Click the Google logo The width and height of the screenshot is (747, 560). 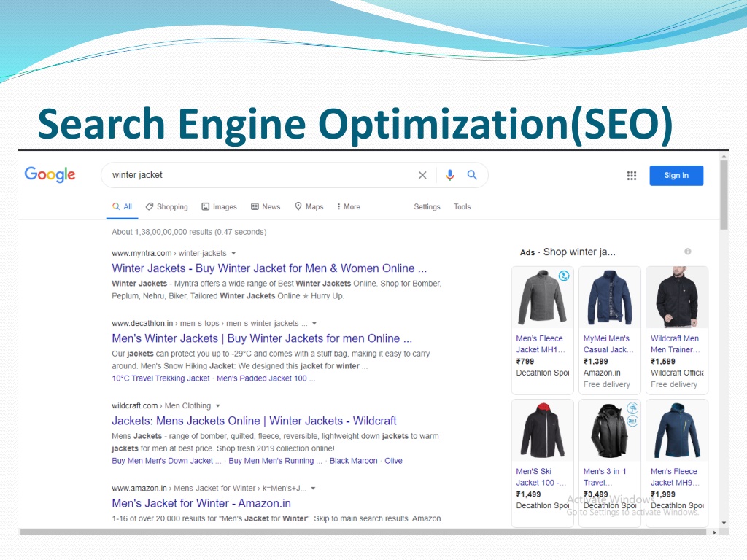(50, 175)
